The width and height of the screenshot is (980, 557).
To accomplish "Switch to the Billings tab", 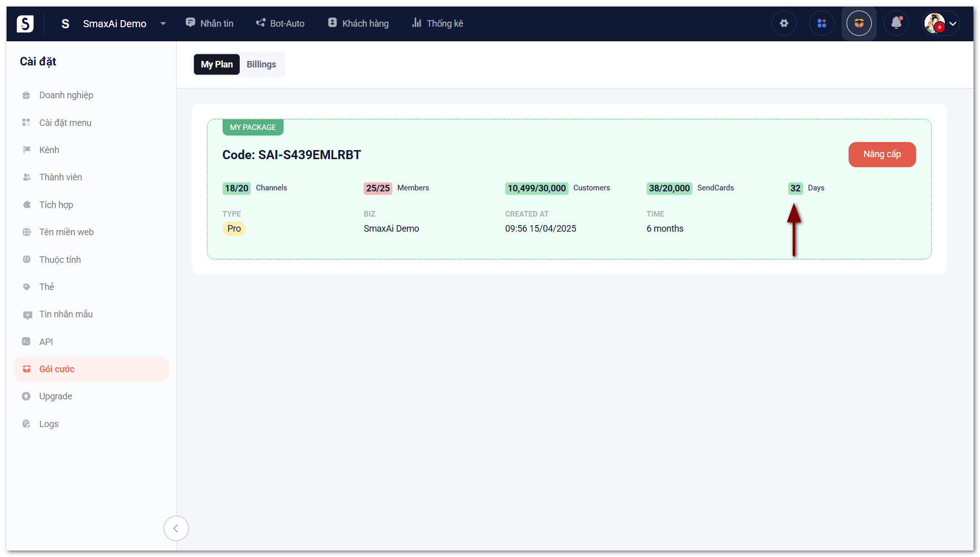I will click(261, 64).
